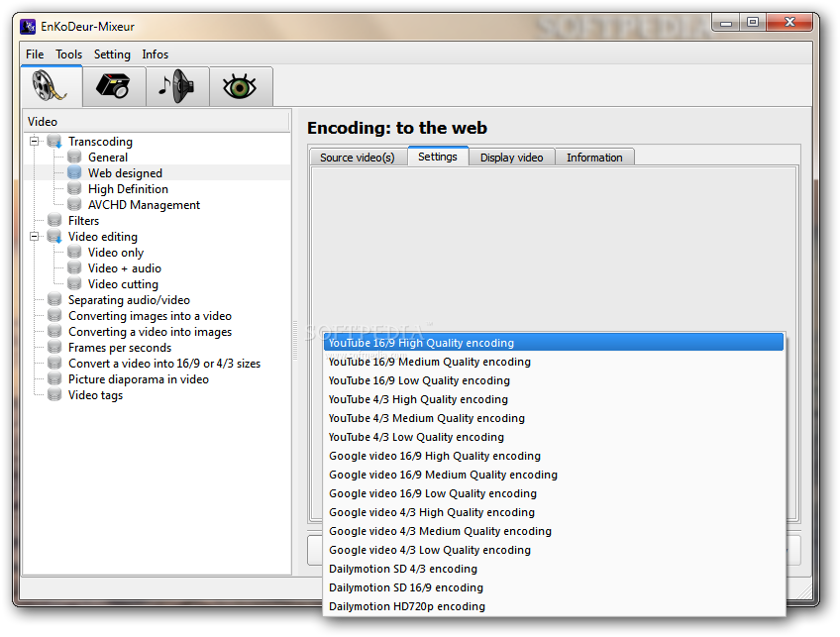The height and width of the screenshot is (637, 840).
Task: Pick Dailymotion SD 4/3 encoding
Action: 554,569
